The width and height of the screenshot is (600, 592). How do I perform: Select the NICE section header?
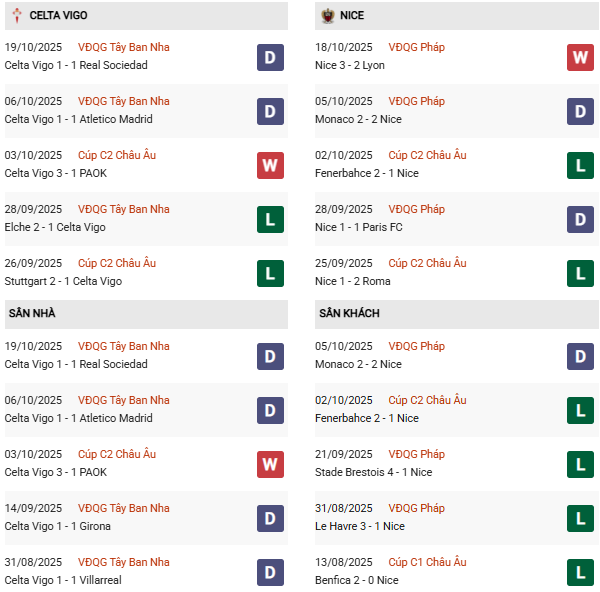tap(352, 16)
